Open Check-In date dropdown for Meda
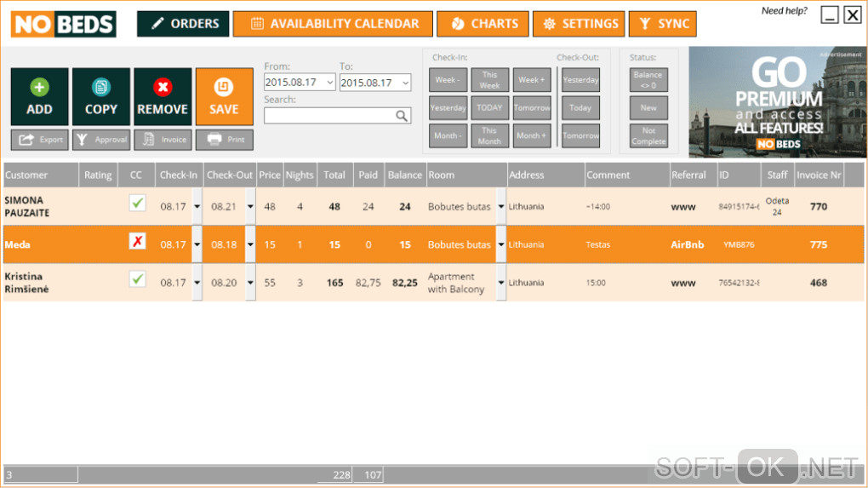 [x=197, y=244]
